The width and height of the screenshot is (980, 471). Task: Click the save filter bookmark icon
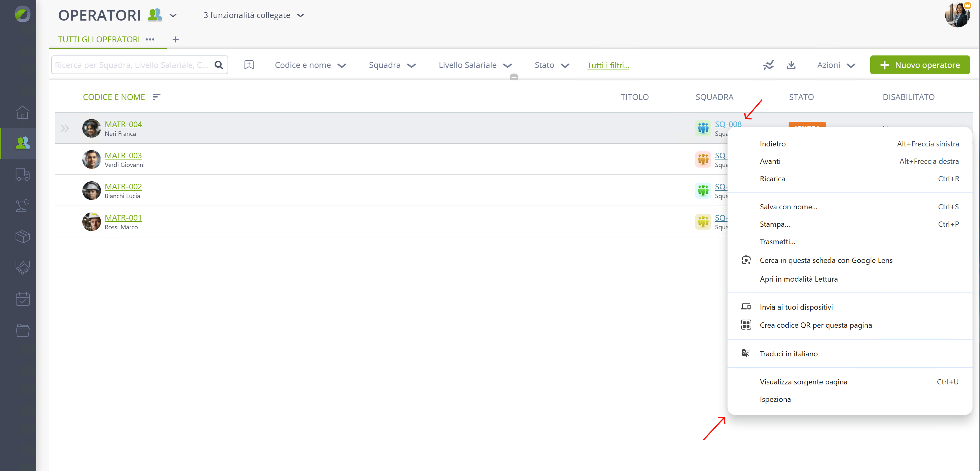tap(249, 65)
